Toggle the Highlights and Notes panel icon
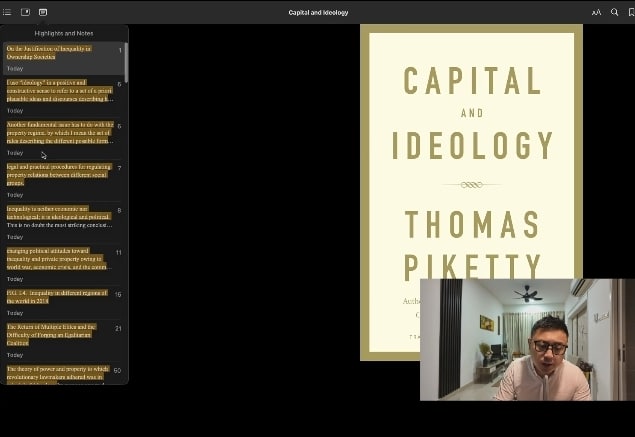The image size is (635, 437). (x=43, y=12)
